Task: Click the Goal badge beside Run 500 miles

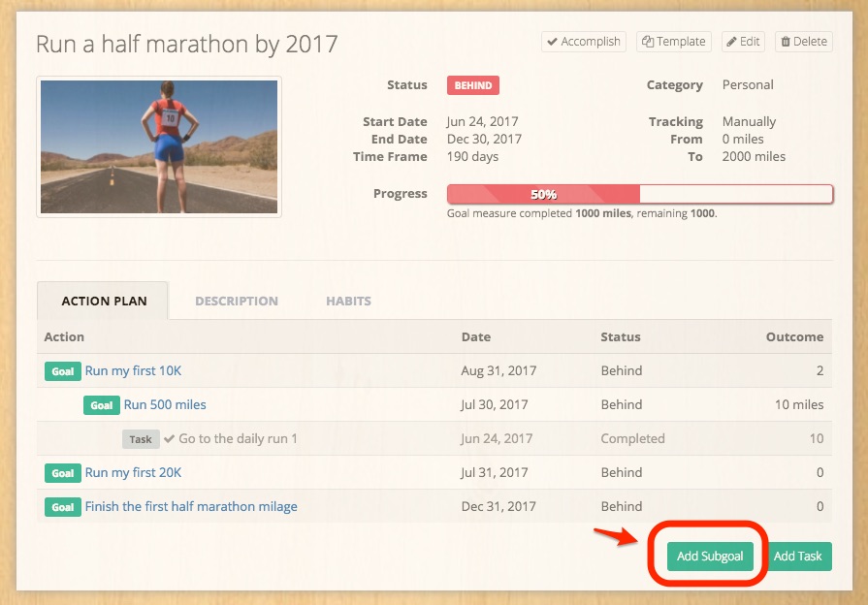Action: 102,405
